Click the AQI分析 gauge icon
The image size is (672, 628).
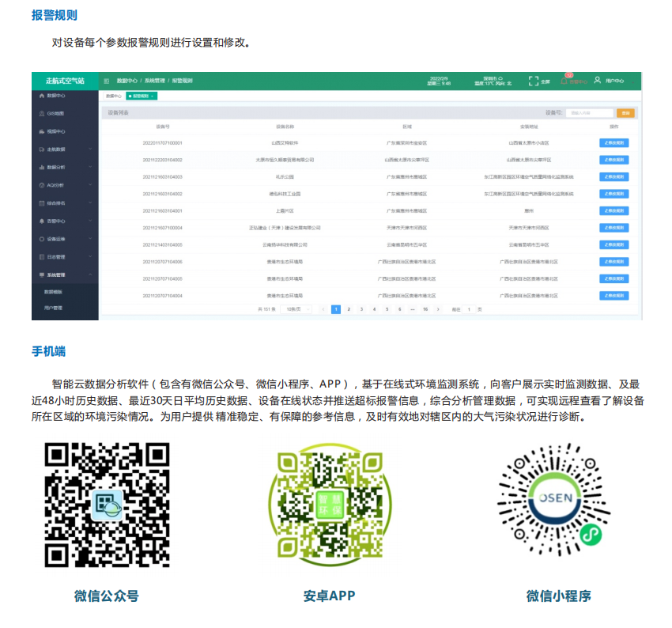pyautogui.click(x=42, y=185)
